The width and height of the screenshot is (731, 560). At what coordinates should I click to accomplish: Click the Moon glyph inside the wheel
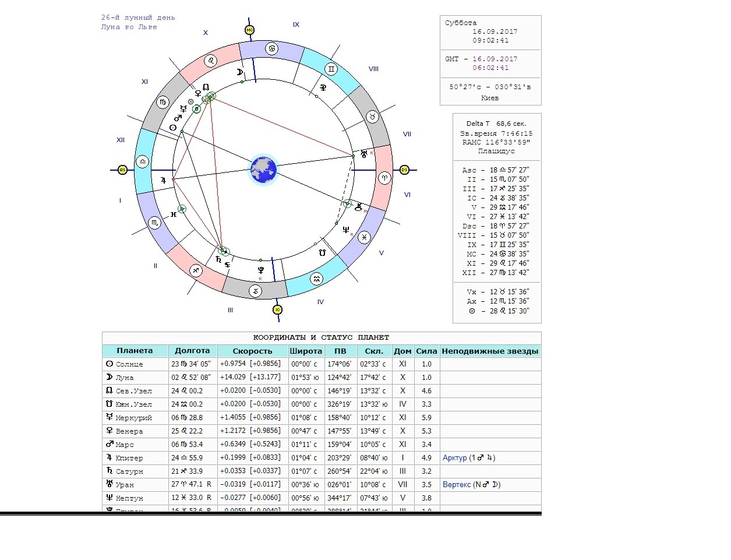[x=239, y=72]
